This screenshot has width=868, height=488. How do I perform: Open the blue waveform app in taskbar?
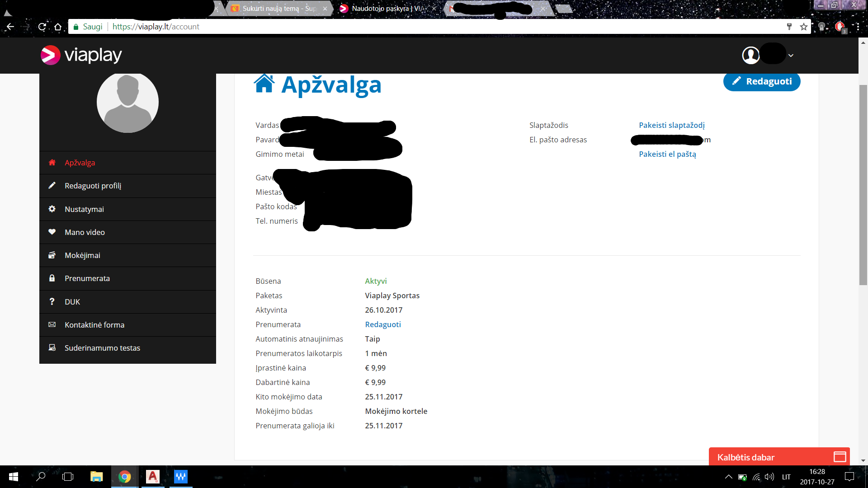point(181,477)
